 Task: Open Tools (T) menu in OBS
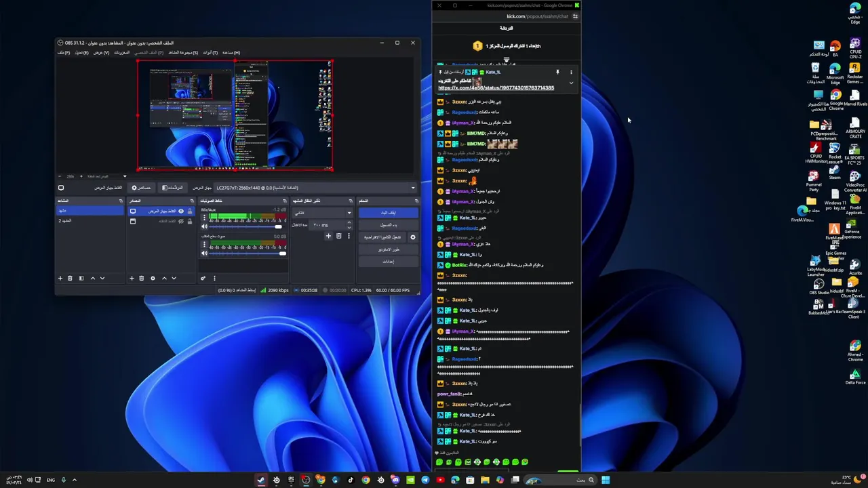click(x=210, y=52)
